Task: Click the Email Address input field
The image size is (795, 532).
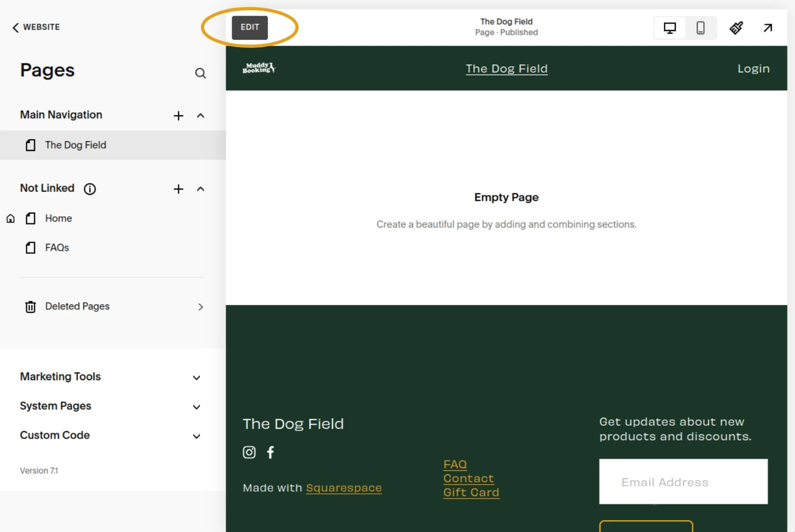Action: 683,482
